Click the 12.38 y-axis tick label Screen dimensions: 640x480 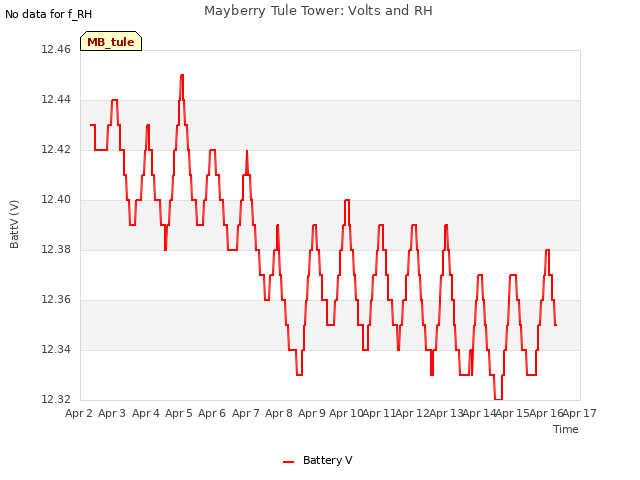(x=56, y=249)
